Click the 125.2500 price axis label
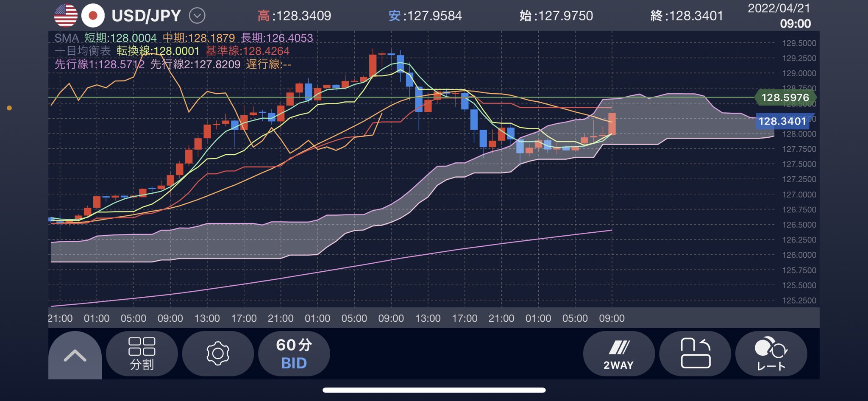Screen dimensions: 868x401 (x=799, y=301)
